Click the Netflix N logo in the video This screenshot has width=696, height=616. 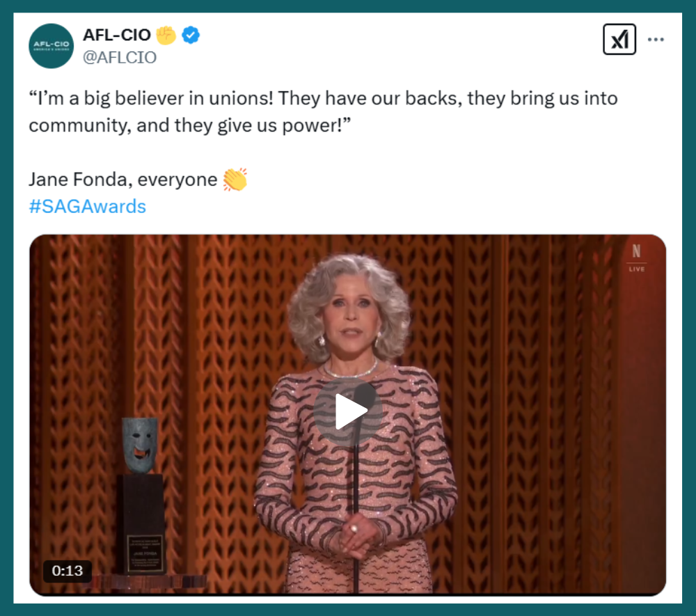click(637, 251)
